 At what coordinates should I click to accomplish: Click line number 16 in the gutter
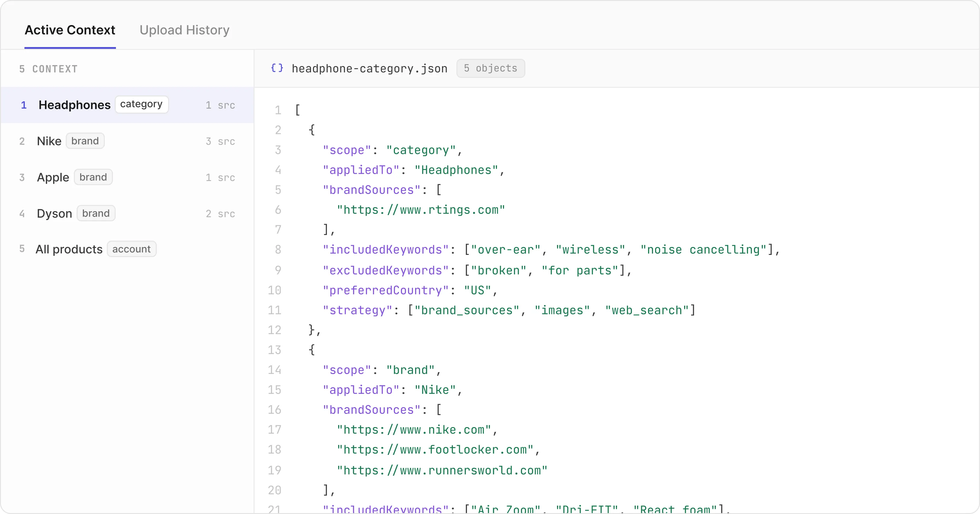[274, 410]
